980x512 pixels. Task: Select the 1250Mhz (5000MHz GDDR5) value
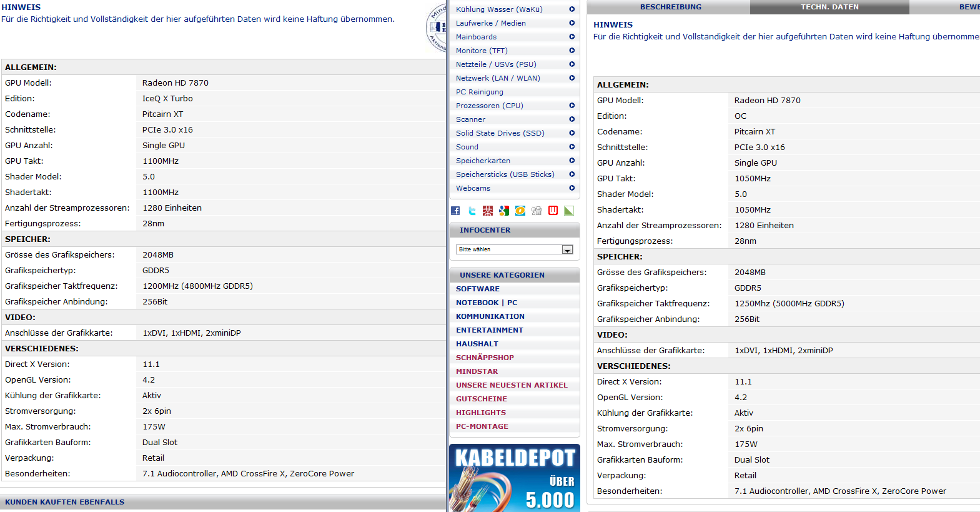[789, 304]
